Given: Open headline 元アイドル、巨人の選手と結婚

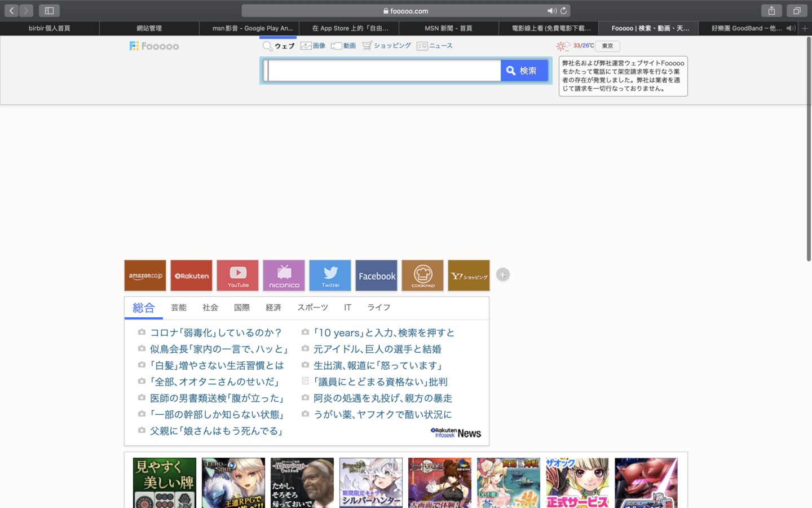Looking at the screenshot, I should pyautogui.click(x=378, y=349).
